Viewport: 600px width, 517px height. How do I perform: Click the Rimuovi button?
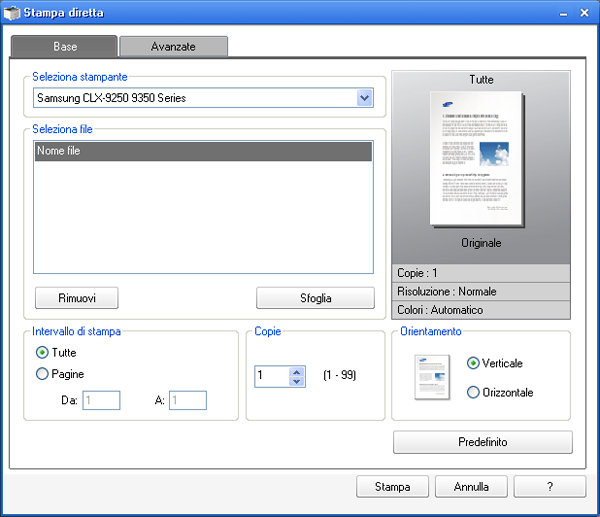[x=76, y=298]
